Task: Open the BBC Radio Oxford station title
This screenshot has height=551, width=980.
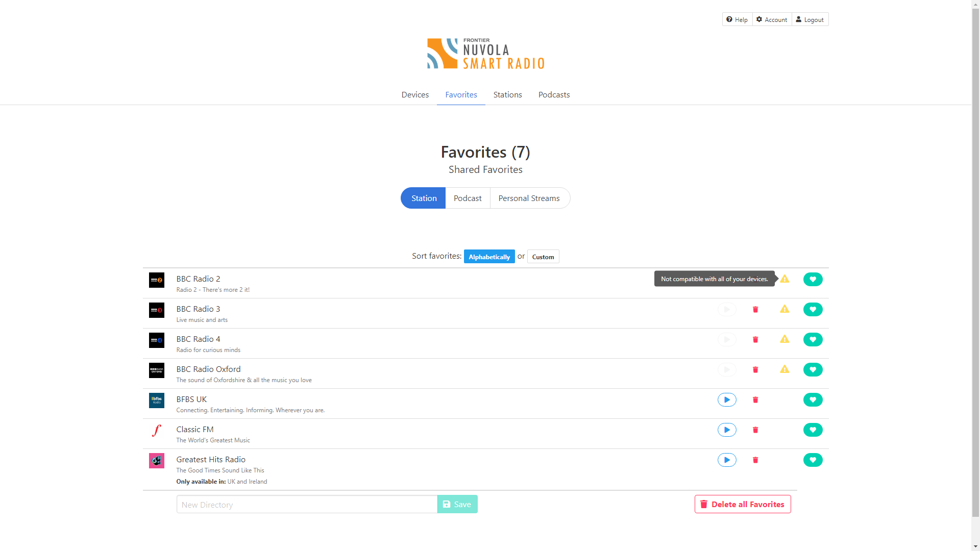Action: pyautogui.click(x=208, y=369)
